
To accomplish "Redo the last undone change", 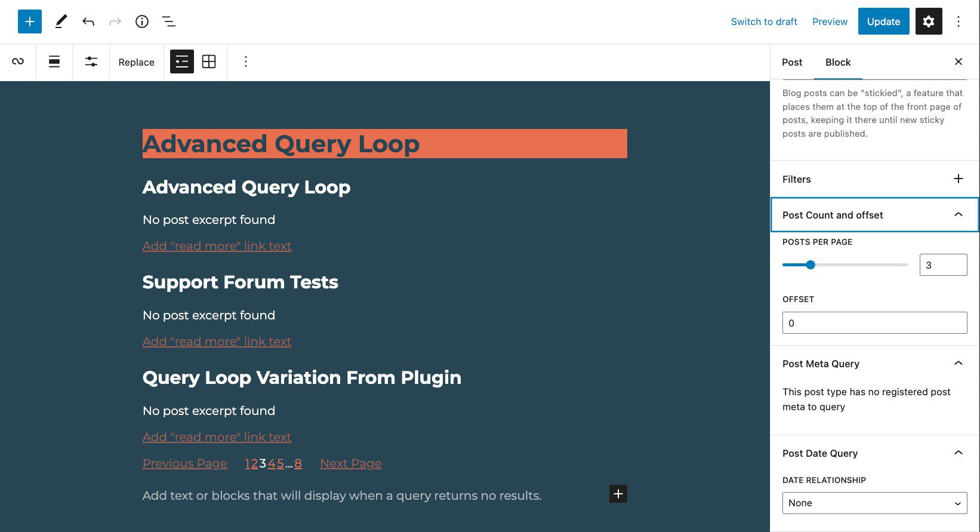I will click(x=115, y=21).
